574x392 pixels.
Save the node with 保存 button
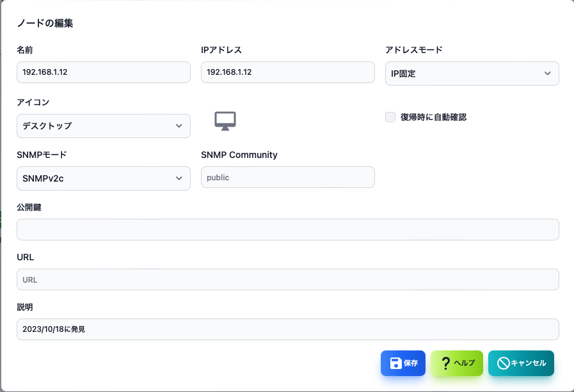(x=403, y=363)
